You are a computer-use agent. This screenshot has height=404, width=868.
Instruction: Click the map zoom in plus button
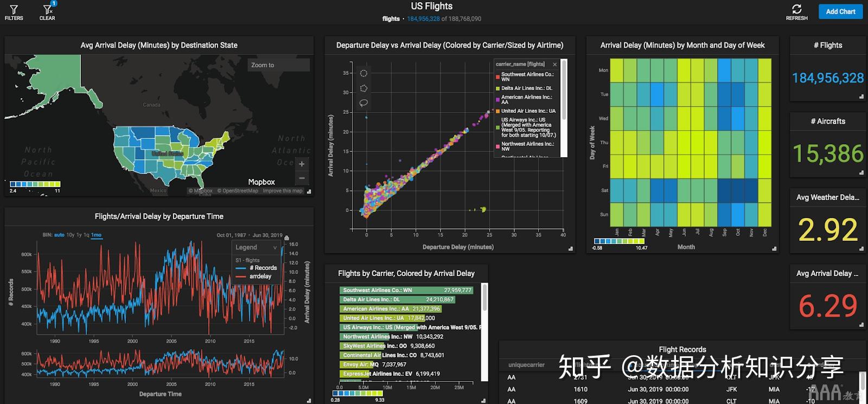coord(302,163)
